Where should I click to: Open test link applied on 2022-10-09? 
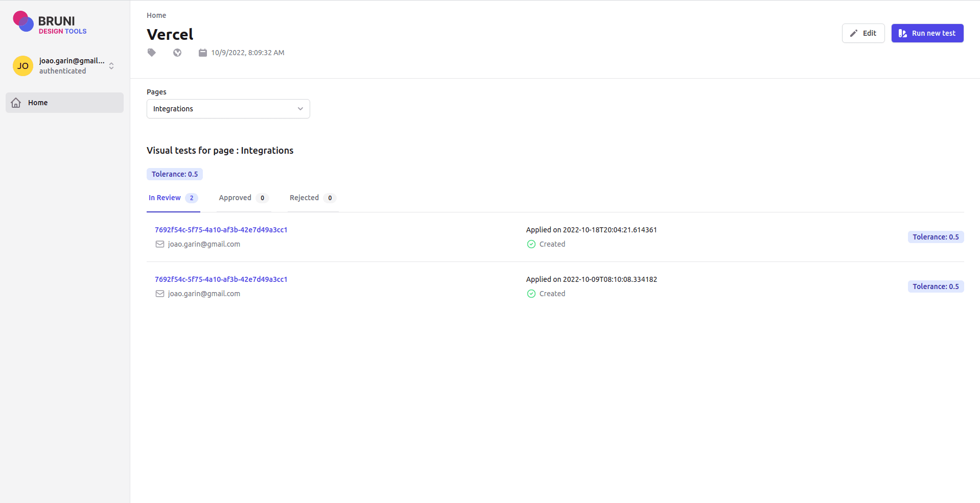pyautogui.click(x=221, y=279)
